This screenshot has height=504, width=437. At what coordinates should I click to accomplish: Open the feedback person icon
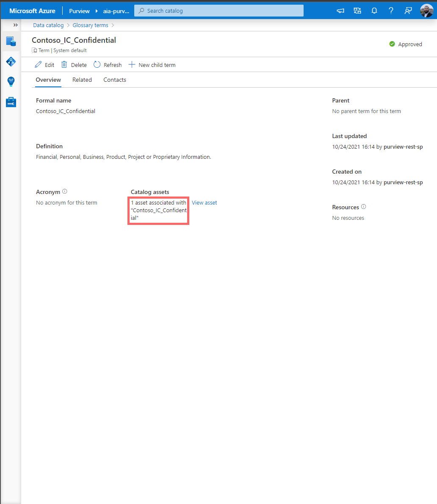[x=408, y=11]
